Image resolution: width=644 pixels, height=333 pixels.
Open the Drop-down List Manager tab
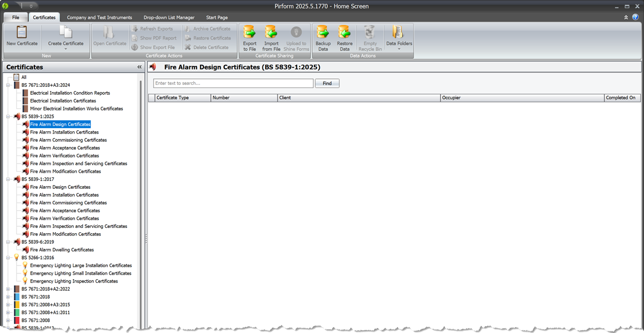point(168,17)
